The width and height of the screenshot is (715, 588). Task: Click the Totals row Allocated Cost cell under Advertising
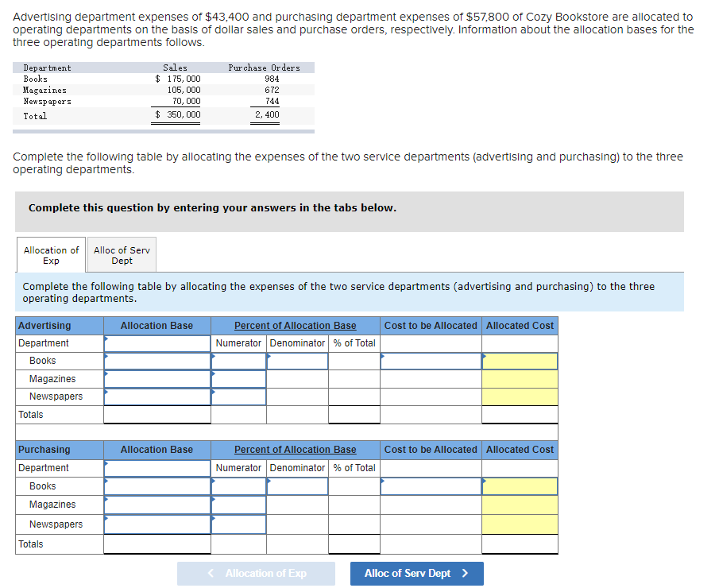coord(520,414)
